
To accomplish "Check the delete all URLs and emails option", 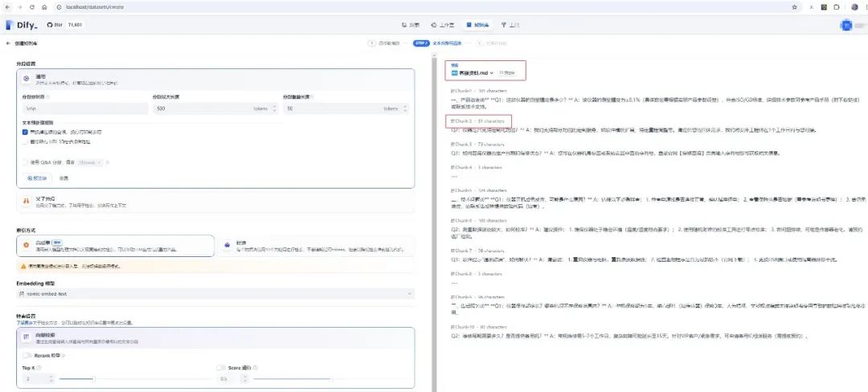I will tap(25, 141).
